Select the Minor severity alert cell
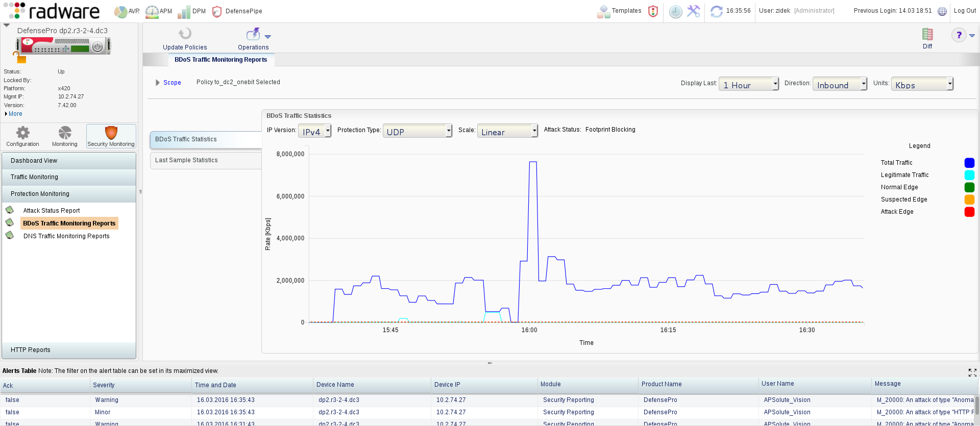The height and width of the screenshot is (426, 980). point(141,412)
